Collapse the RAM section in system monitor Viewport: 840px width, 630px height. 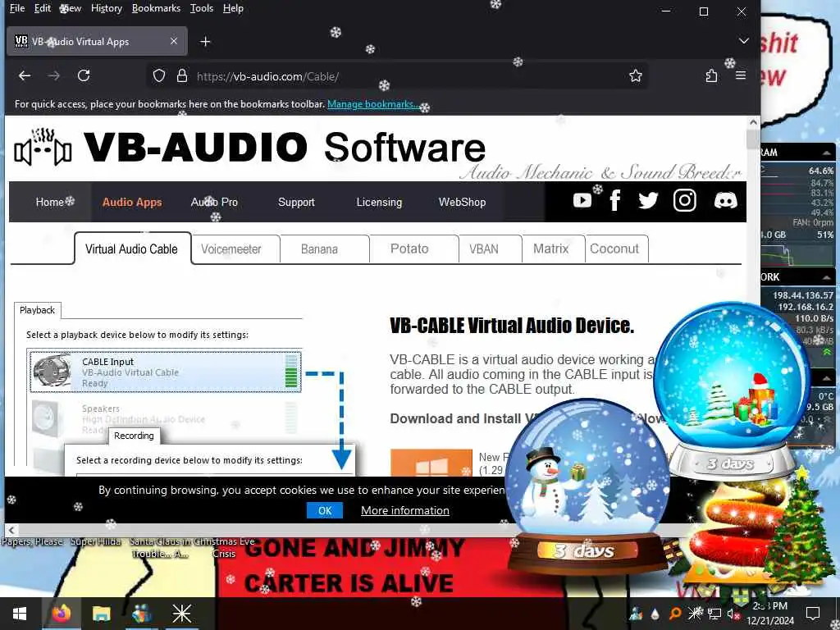pos(827,153)
